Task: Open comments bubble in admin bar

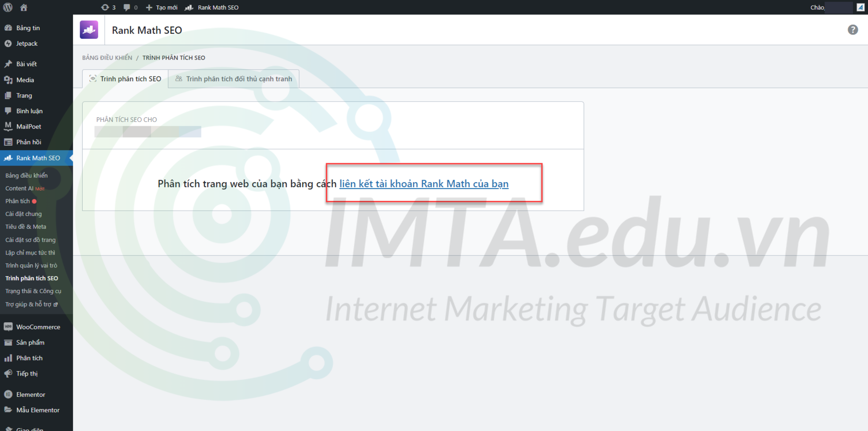Action: point(130,7)
